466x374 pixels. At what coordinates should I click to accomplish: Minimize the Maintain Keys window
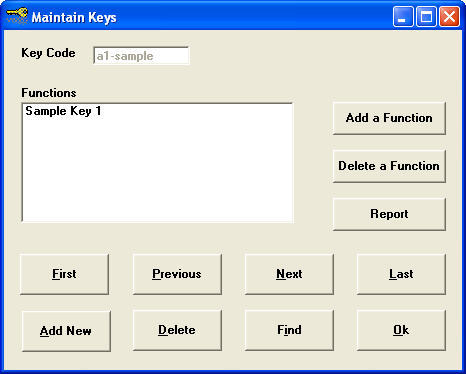[x=403, y=16]
